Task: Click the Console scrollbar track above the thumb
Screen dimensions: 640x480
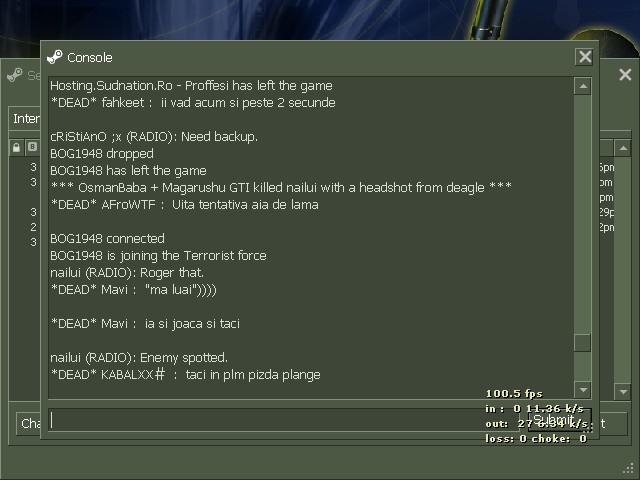Action: pyautogui.click(x=583, y=214)
